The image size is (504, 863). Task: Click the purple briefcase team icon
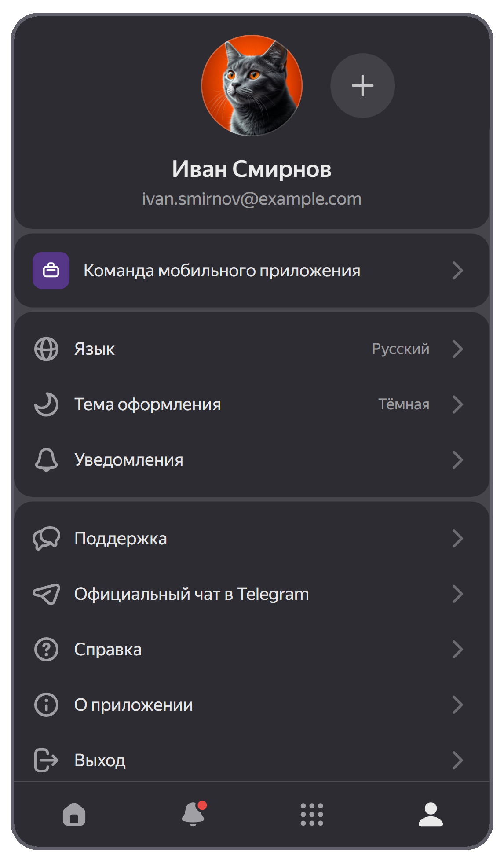point(51,270)
